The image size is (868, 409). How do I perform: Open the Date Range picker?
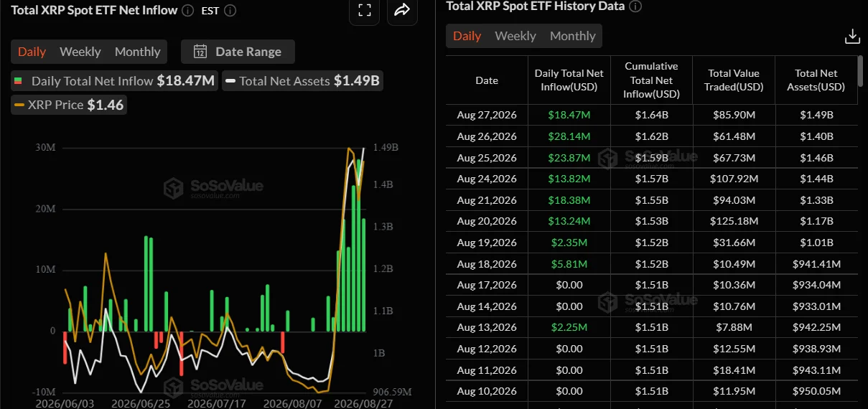coord(238,52)
